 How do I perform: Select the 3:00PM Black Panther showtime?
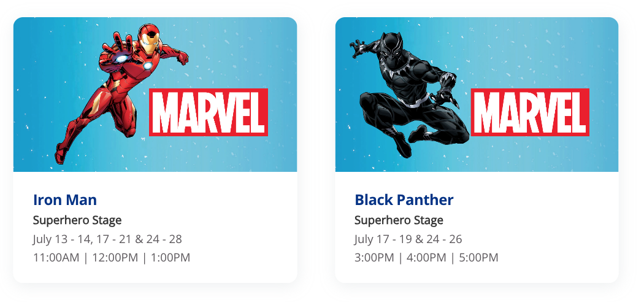click(374, 258)
